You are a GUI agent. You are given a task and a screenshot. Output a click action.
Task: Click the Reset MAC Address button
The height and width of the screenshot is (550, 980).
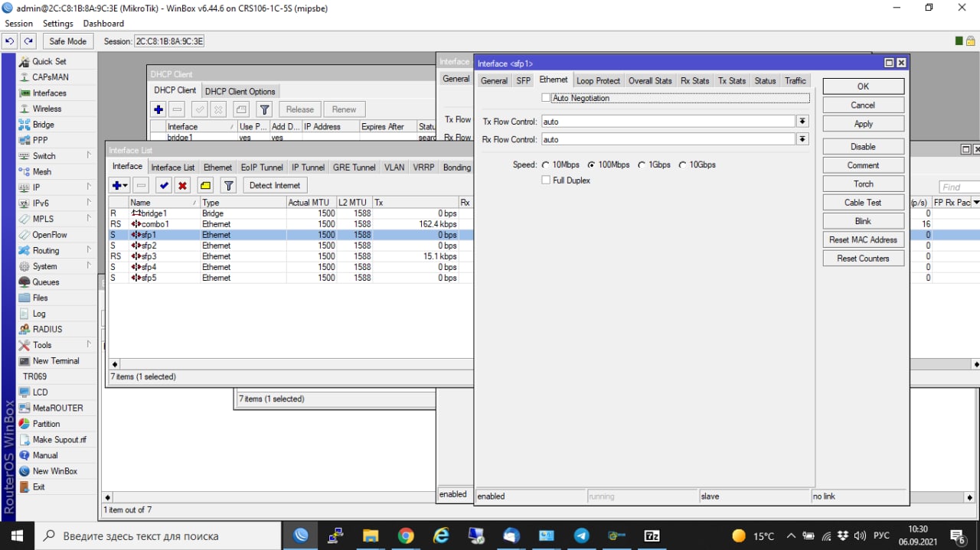coord(863,240)
